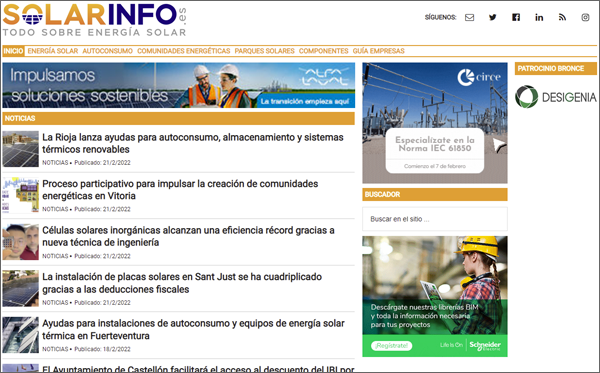Click the SolarInfo logo
Image resolution: width=600 pixels, height=373 pixels.
click(95, 20)
